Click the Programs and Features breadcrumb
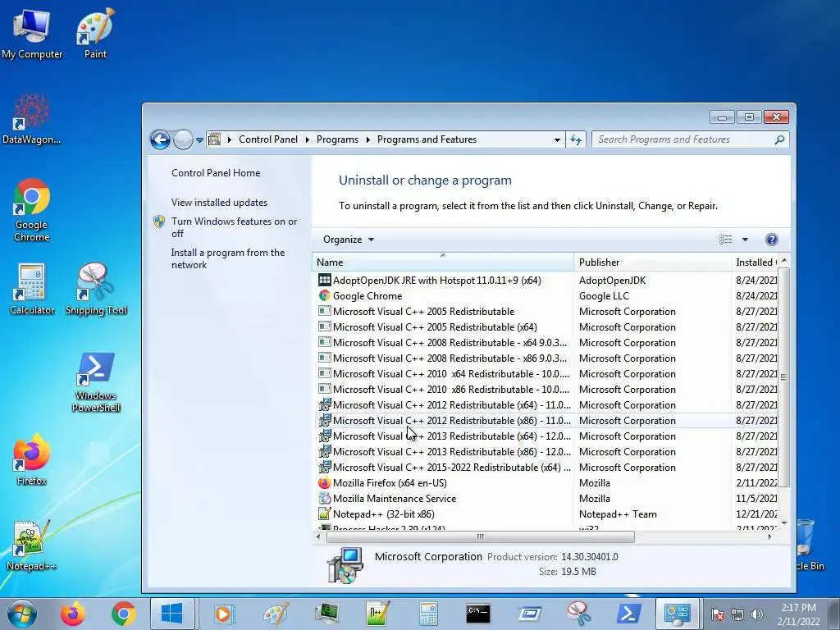This screenshot has width=840, height=630. point(427,139)
